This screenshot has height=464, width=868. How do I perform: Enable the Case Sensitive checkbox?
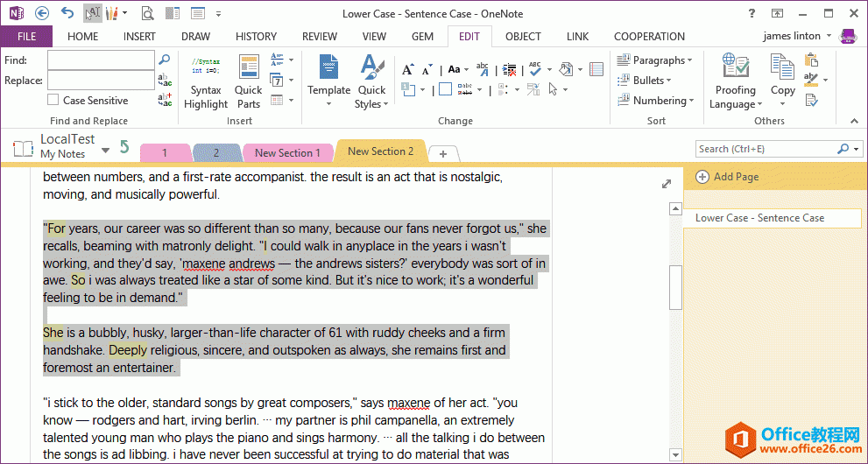[x=53, y=101]
